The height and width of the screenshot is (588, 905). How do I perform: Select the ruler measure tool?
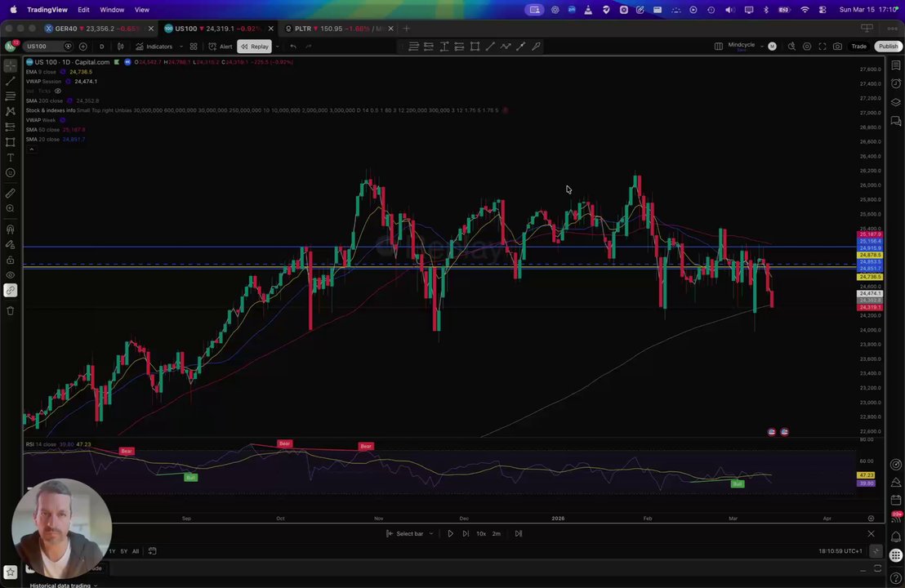coord(11,194)
